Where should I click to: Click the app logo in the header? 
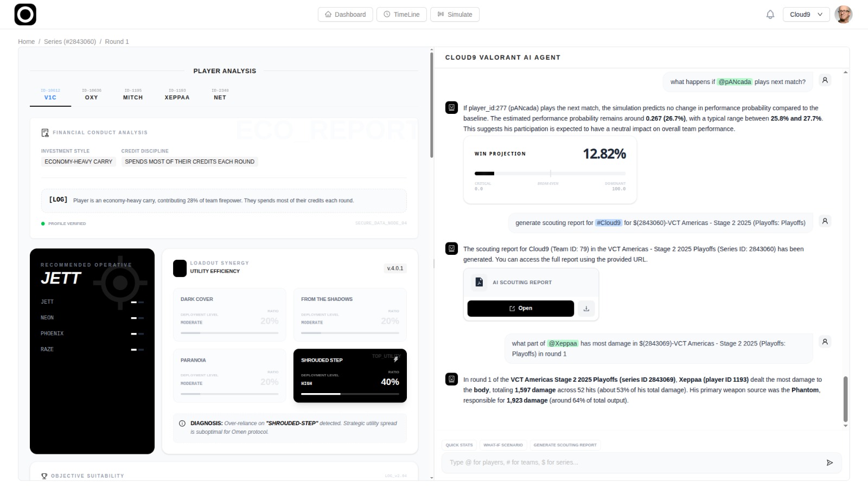(25, 15)
